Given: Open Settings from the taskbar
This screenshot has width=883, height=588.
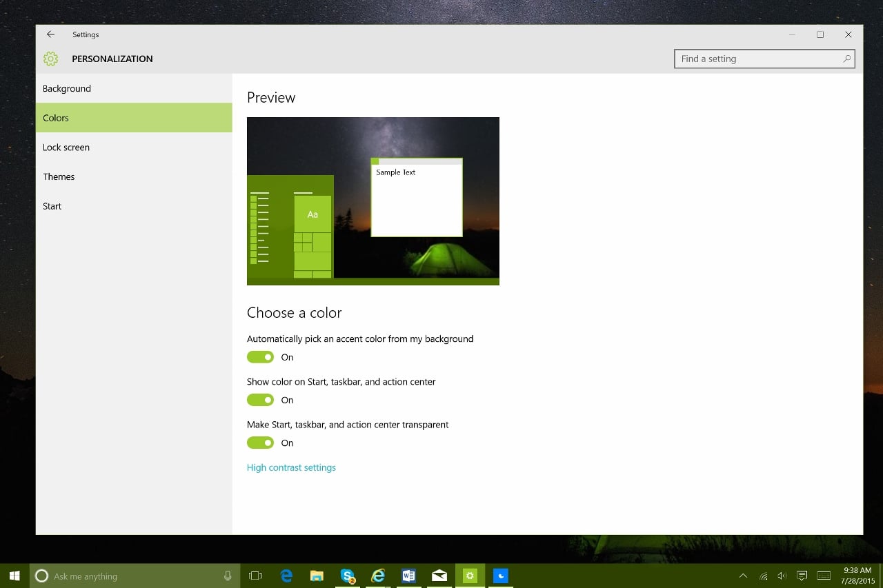Looking at the screenshot, I should [x=470, y=575].
